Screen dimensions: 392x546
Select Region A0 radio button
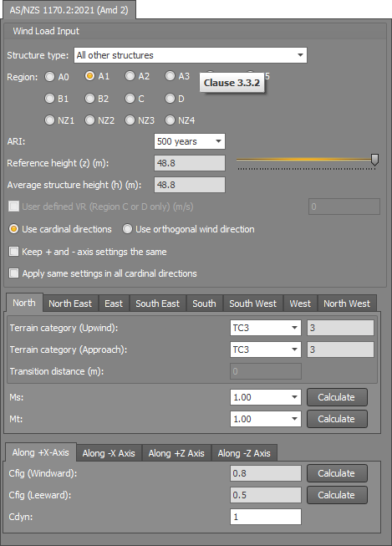coord(50,77)
